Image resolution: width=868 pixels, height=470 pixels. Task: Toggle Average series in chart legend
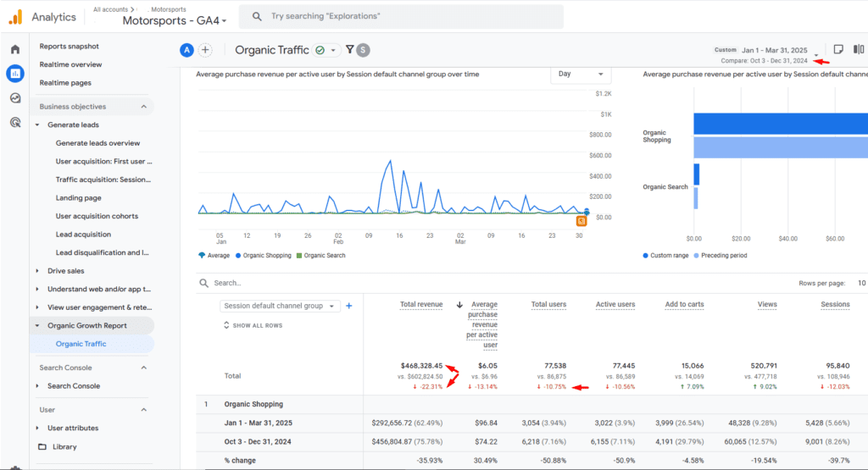click(214, 255)
